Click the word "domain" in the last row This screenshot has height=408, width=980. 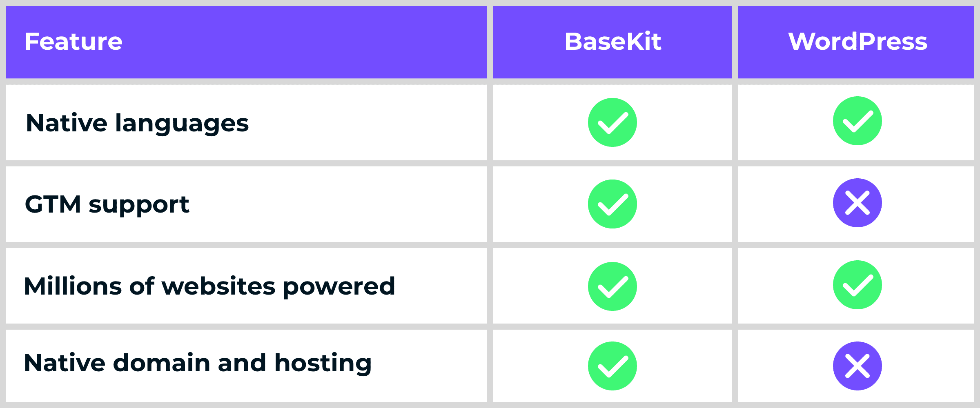[x=161, y=363]
